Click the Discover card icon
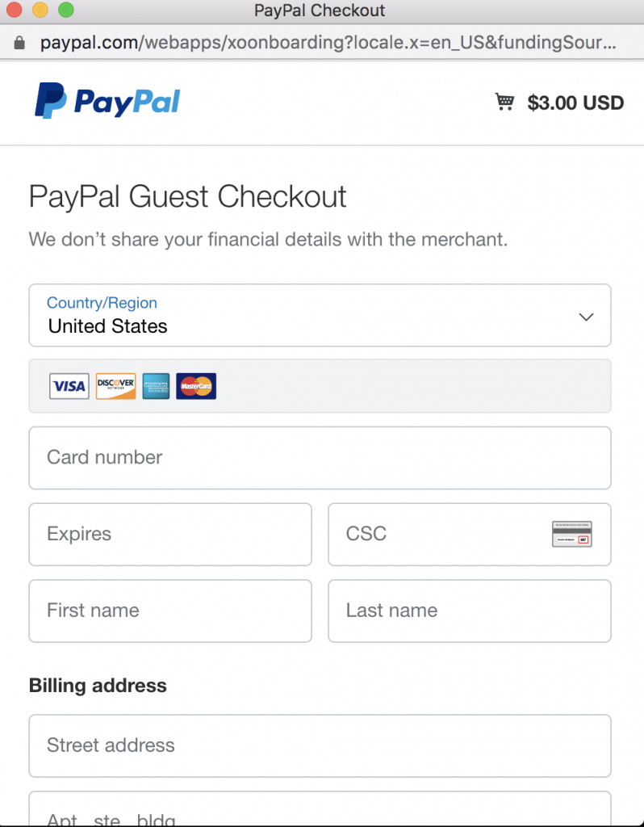Screen dimensions: 644x827 coord(115,386)
